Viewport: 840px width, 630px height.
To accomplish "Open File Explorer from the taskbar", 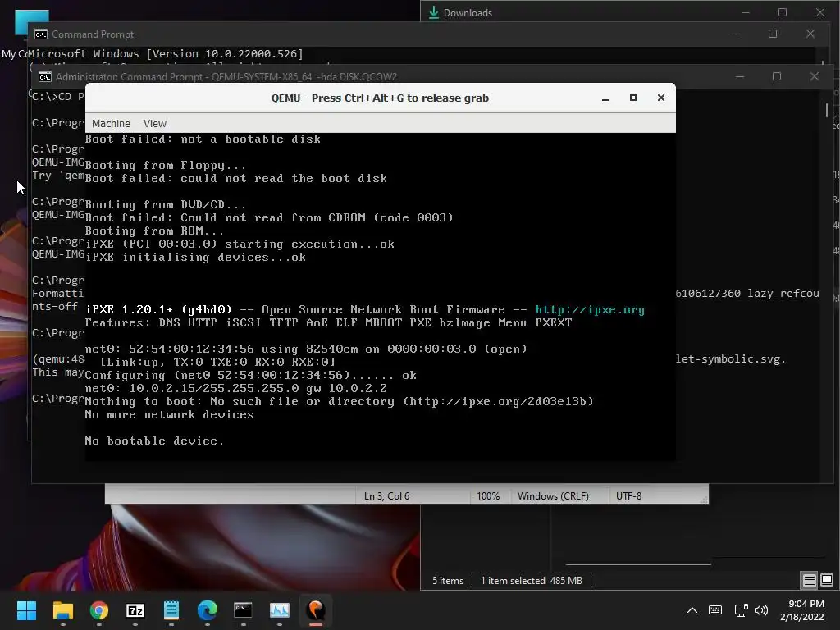I will click(62, 610).
